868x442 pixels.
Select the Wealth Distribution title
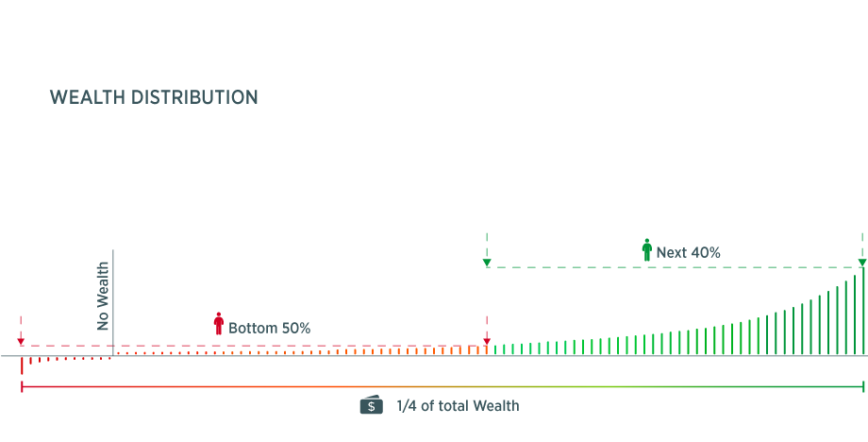tap(154, 97)
